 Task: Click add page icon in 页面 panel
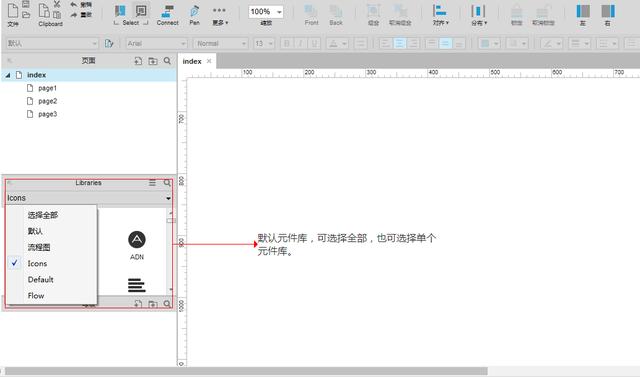(x=138, y=61)
